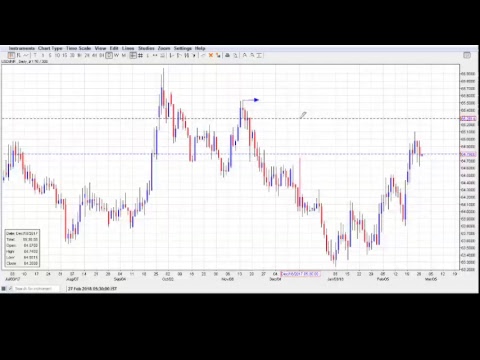The width and height of the screenshot is (480, 360).
Task: Select the blue arrow drawing on chart
Action: (250, 100)
